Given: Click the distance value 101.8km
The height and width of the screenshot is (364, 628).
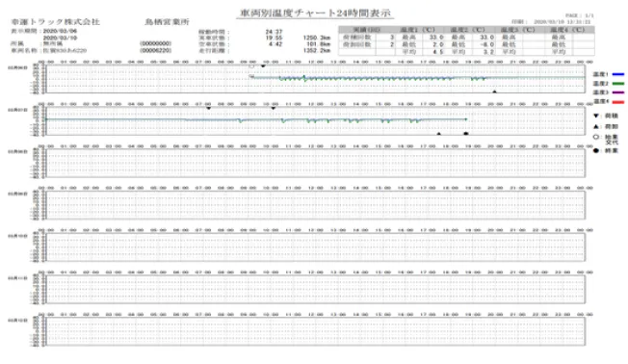Looking at the screenshot, I should 319,44.
